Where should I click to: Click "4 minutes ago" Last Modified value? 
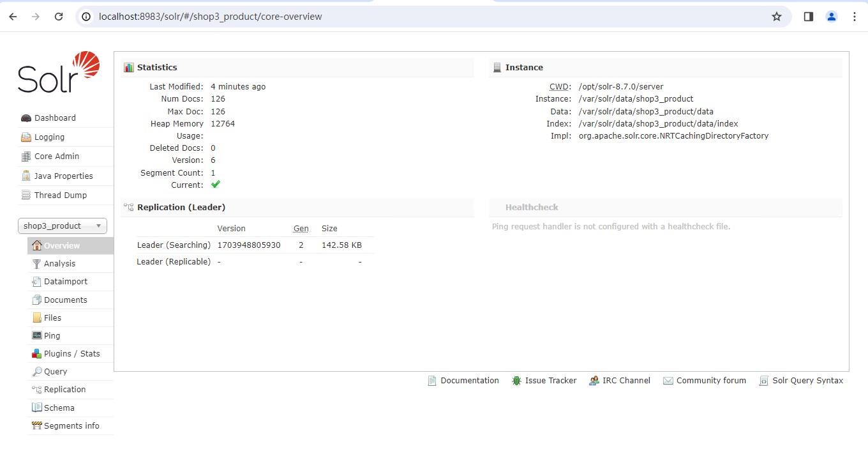[x=238, y=87]
